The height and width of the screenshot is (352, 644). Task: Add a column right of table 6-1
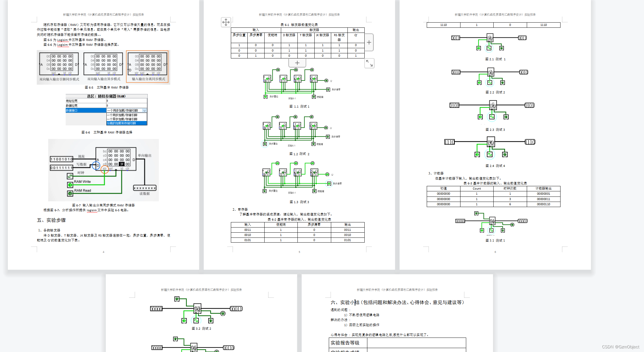point(369,42)
